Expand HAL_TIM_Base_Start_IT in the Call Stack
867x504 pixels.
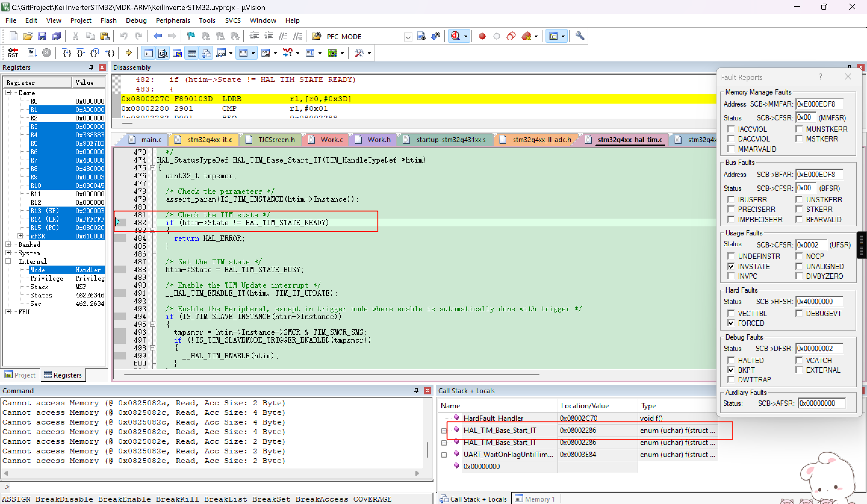click(444, 430)
